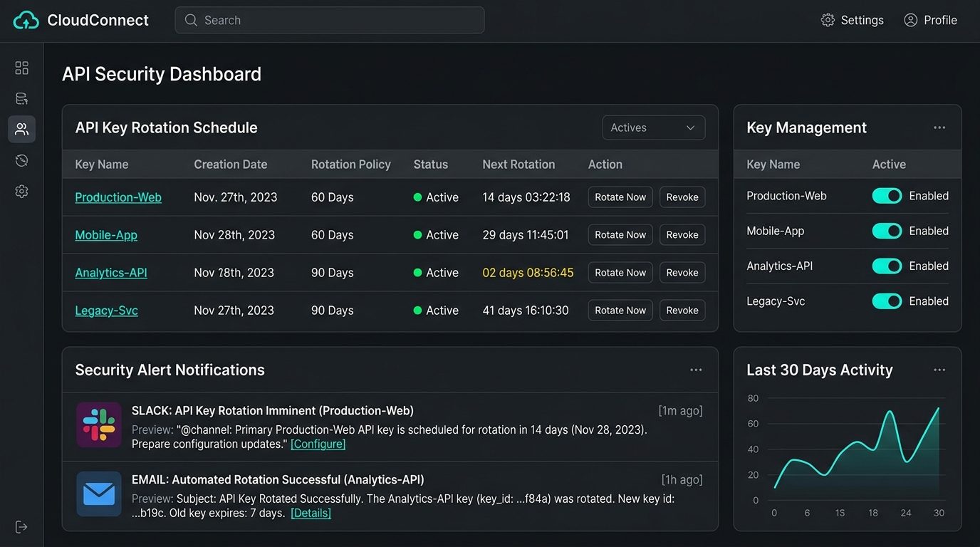The height and width of the screenshot is (547, 980).
Task: Open the database icon in sidebar
Action: pyautogui.click(x=21, y=98)
